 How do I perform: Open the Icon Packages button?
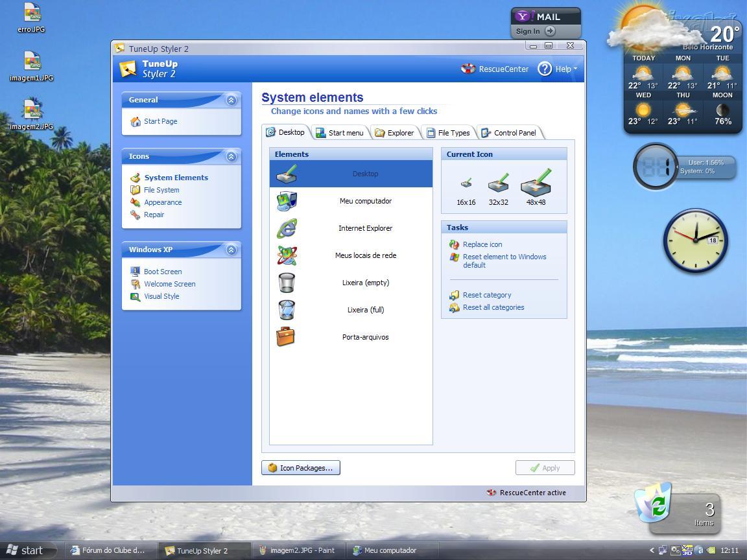[301, 468]
